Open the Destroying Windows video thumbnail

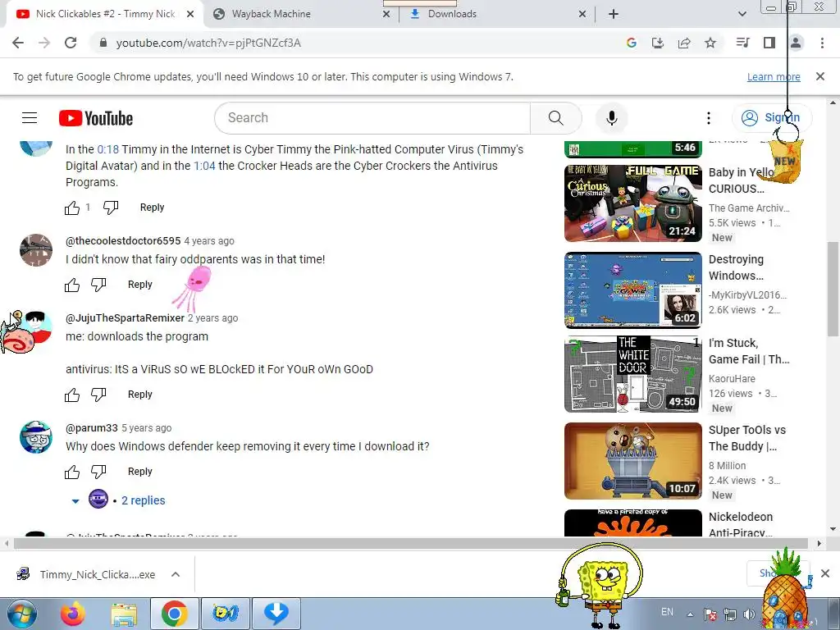(633, 290)
